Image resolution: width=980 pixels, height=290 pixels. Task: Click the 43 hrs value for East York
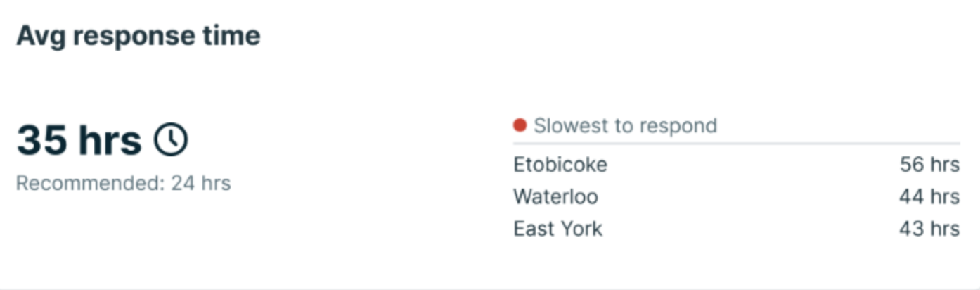click(x=929, y=229)
